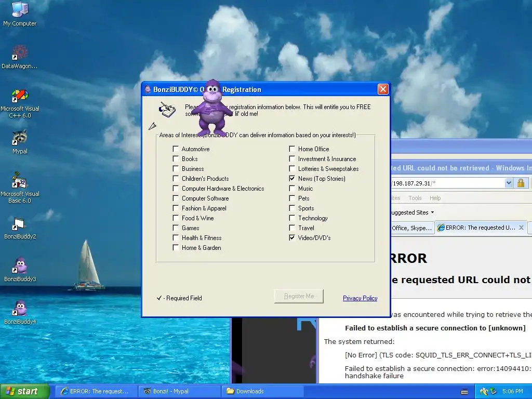The height and width of the screenshot is (399, 532).
Task: Open the Mypal raccoon desktop icon
Action: tap(20, 142)
